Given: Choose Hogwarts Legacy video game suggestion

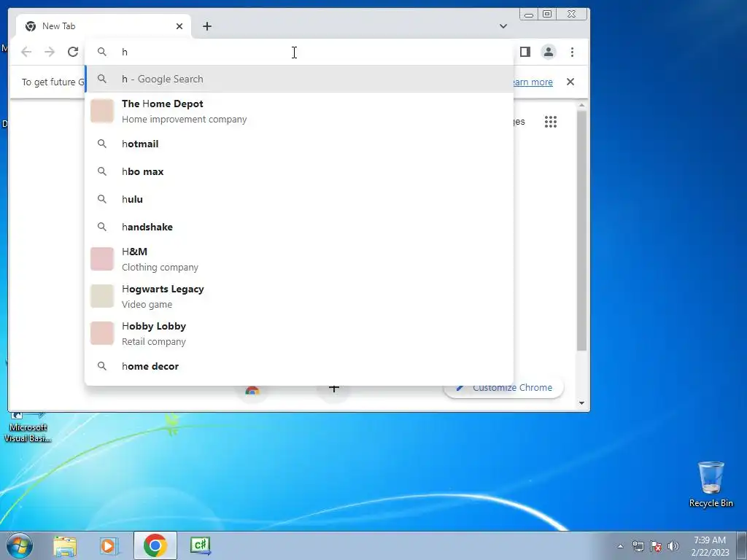Looking at the screenshot, I should click(x=299, y=296).
